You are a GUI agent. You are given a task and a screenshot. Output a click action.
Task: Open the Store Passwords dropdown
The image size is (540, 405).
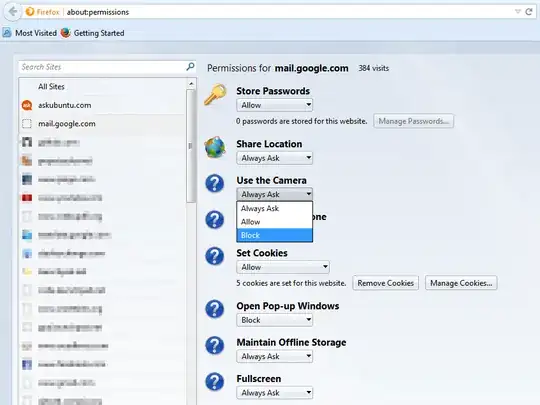274,105
